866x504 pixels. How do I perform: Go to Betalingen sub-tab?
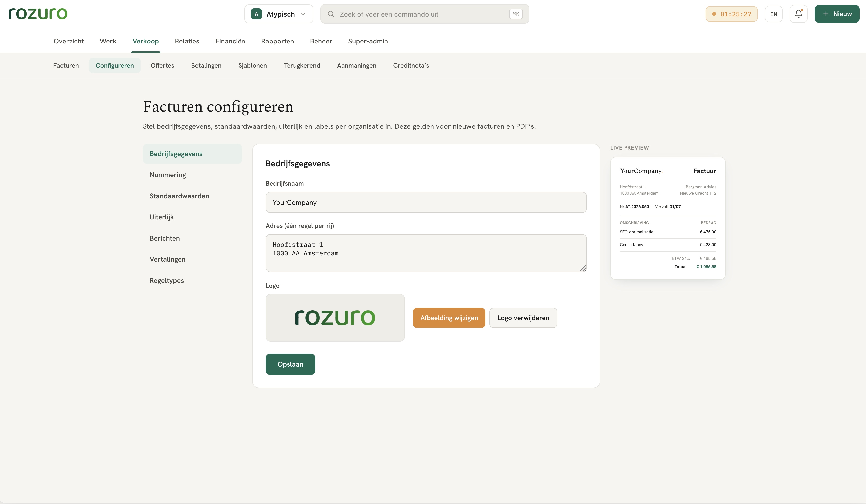coord(206,65)
